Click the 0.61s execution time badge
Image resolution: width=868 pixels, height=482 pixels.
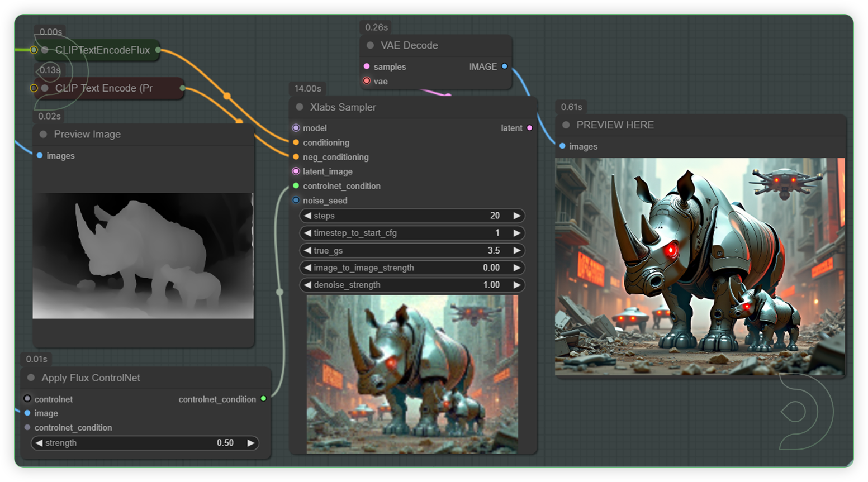[572, 107]
